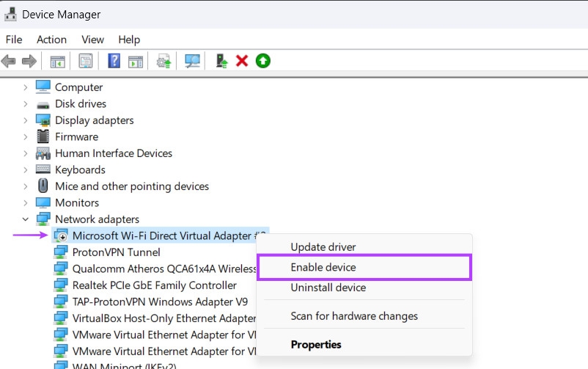Expand the Keyboards category
Image resolution: width=588 pixels, height=369 pixels.
coord(26,170)
